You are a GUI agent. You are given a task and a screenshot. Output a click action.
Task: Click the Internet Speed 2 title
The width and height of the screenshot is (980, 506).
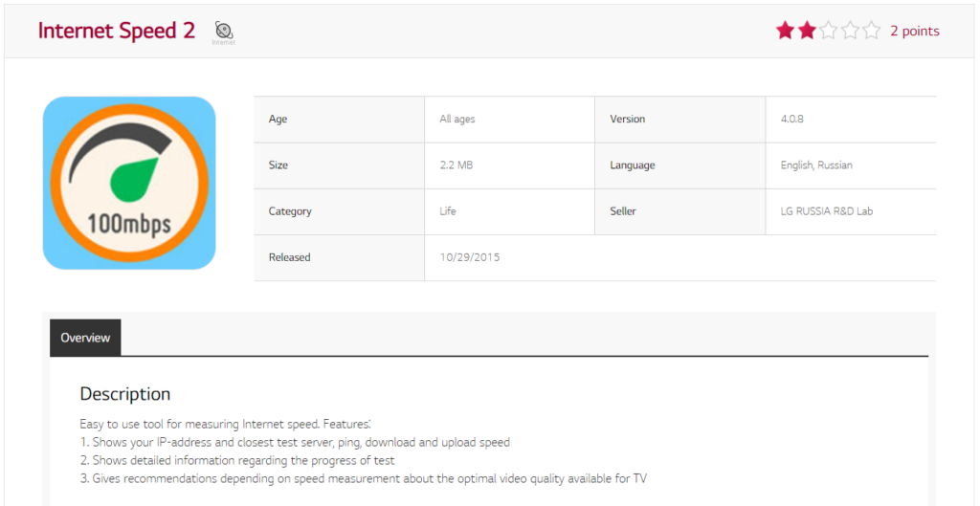[x=116, y=31]
